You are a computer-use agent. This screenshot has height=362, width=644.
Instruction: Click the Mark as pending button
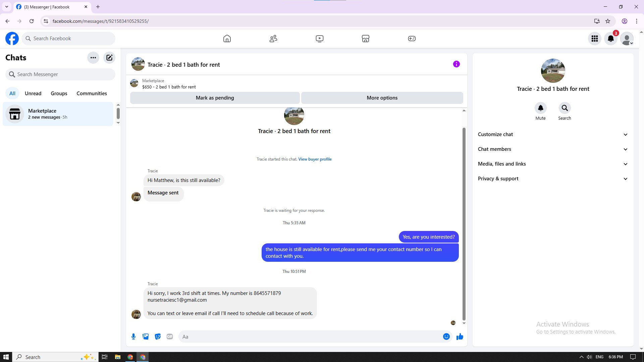coord(215,98)
